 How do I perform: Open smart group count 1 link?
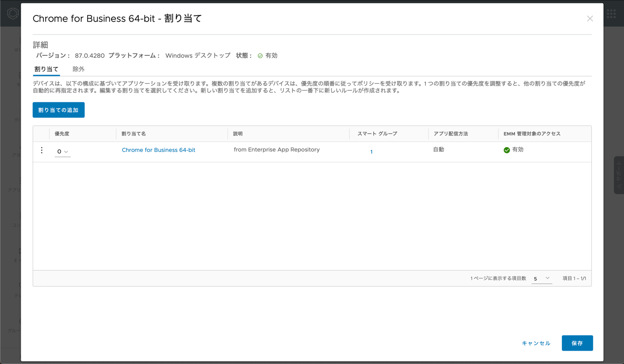coord(371,152)
